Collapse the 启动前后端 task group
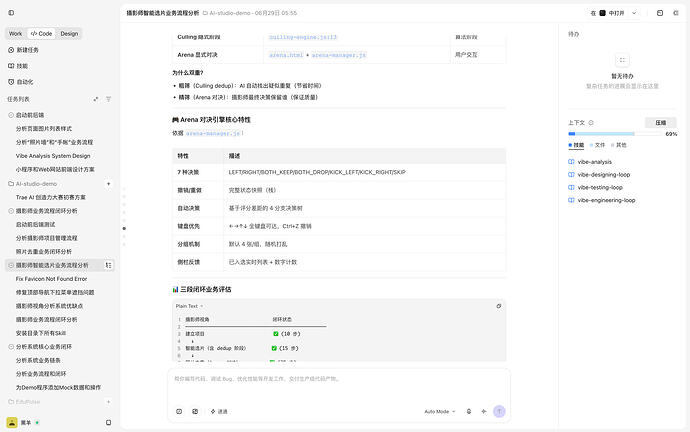Viewport: 690px width, 432px height. click(x=11, y=115)
